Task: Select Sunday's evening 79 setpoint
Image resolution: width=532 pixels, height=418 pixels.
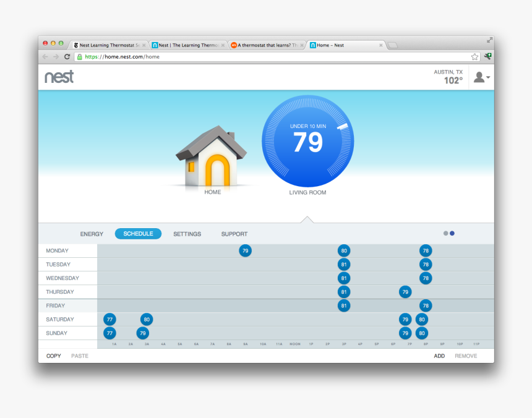Action: click(x=405, y=333)
